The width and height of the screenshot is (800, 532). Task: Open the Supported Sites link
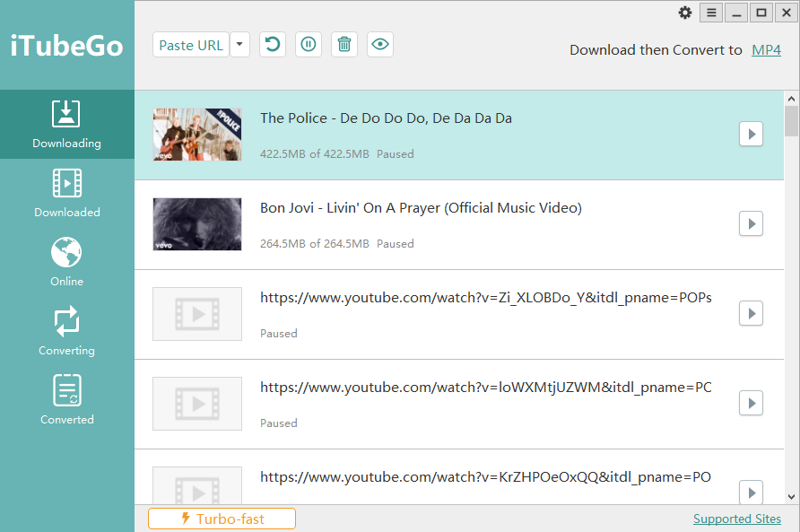pyautogui.click(x=736, y=519)
